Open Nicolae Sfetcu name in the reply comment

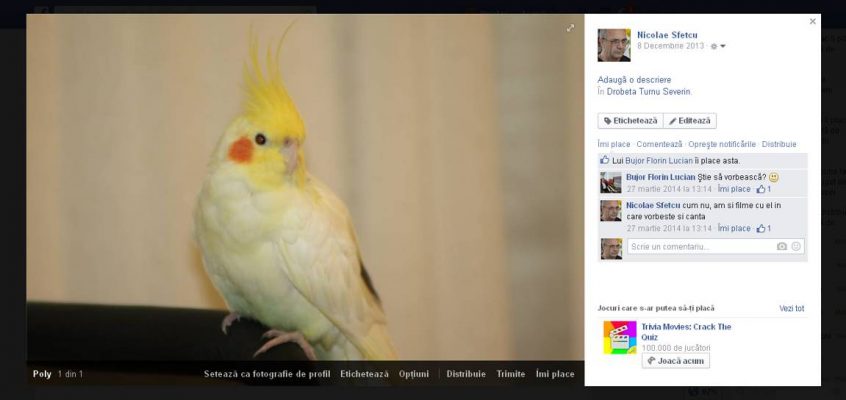point(653,206)
